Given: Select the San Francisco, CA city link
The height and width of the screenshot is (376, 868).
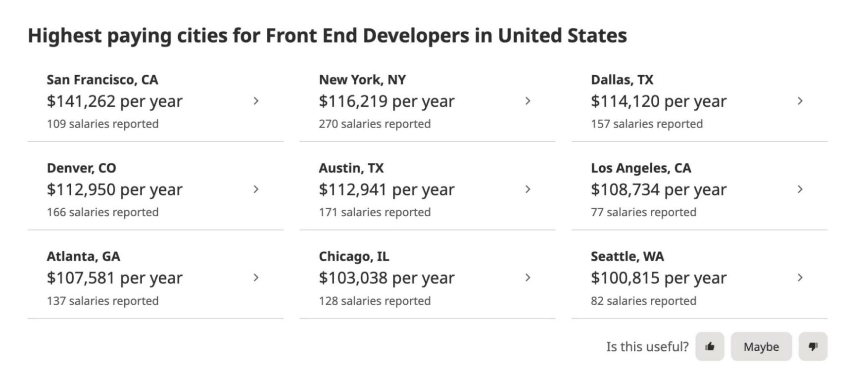Looking at the screenshot, I should [103, 79].
